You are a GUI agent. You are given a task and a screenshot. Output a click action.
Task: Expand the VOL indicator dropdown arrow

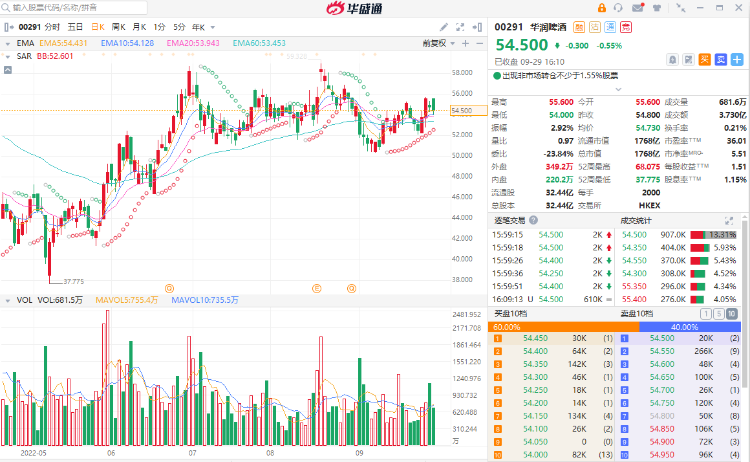pos(8,300)
